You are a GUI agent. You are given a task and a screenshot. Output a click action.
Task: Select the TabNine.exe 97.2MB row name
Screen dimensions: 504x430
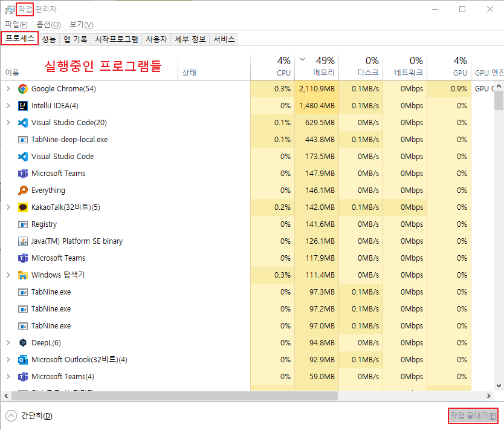tap(51, 309)
